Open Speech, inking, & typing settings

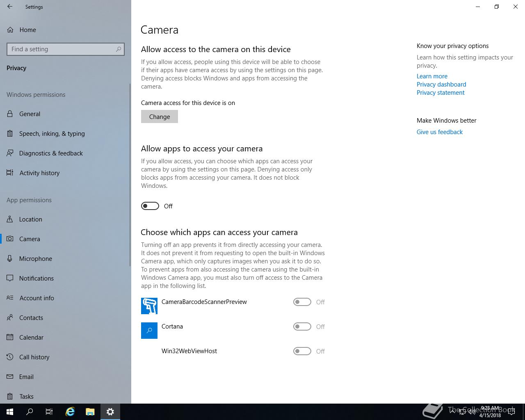tap(52, 133)
